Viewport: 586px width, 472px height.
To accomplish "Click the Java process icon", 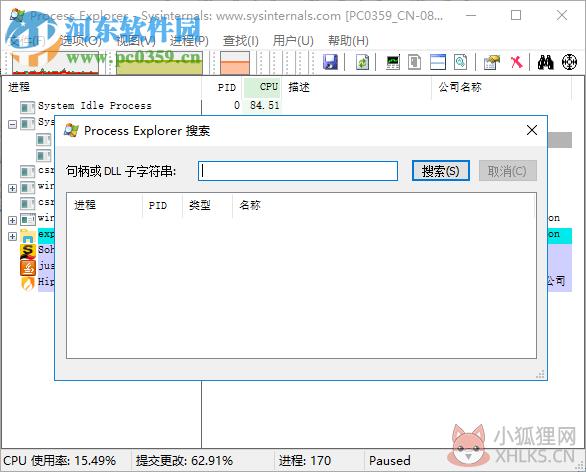I will [28, 267].
